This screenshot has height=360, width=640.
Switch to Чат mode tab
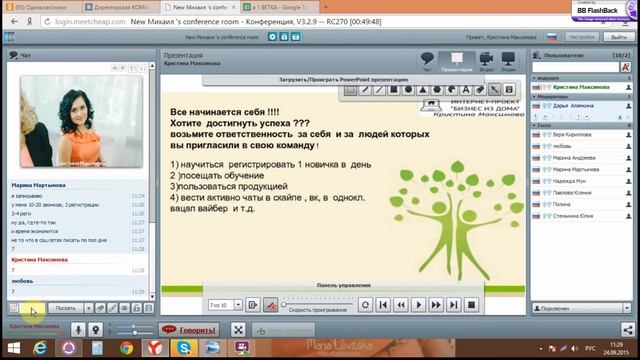click(427, 61)
